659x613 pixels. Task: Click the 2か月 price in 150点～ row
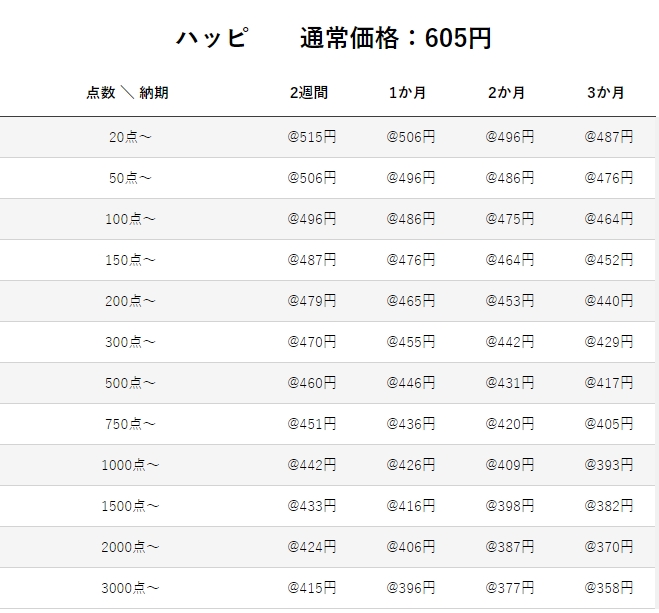tap(510, 260)
